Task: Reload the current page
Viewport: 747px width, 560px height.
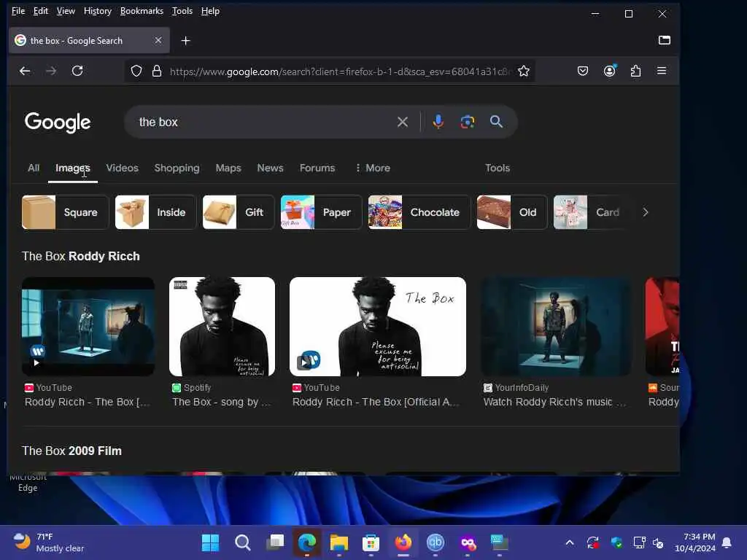Action: click(x=77, y=71)
